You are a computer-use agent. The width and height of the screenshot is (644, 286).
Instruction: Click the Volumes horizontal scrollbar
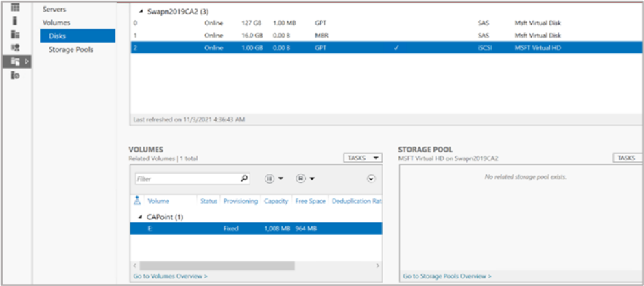click(216, 265)
